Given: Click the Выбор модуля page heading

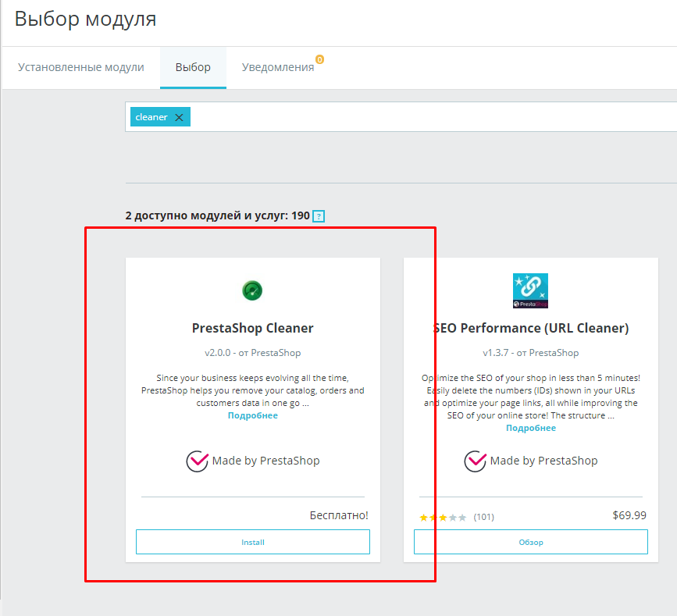Looking at the screenshot, I should 85,20.
